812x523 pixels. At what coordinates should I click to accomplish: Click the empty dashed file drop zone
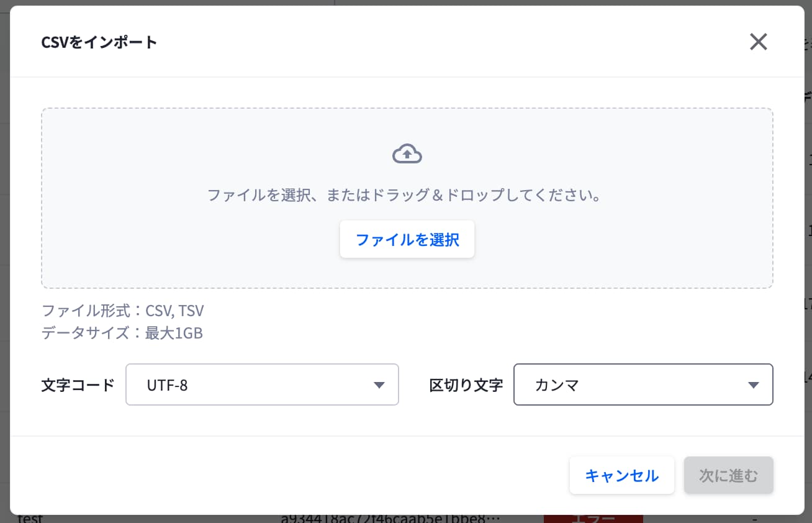point(407,198)
